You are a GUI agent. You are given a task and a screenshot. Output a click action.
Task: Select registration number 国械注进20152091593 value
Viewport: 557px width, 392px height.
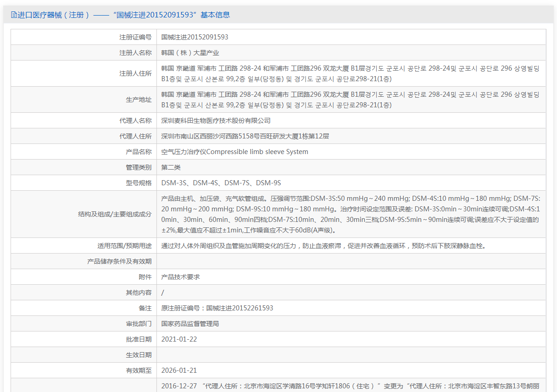pyautogui.click(x=195, y=37)
